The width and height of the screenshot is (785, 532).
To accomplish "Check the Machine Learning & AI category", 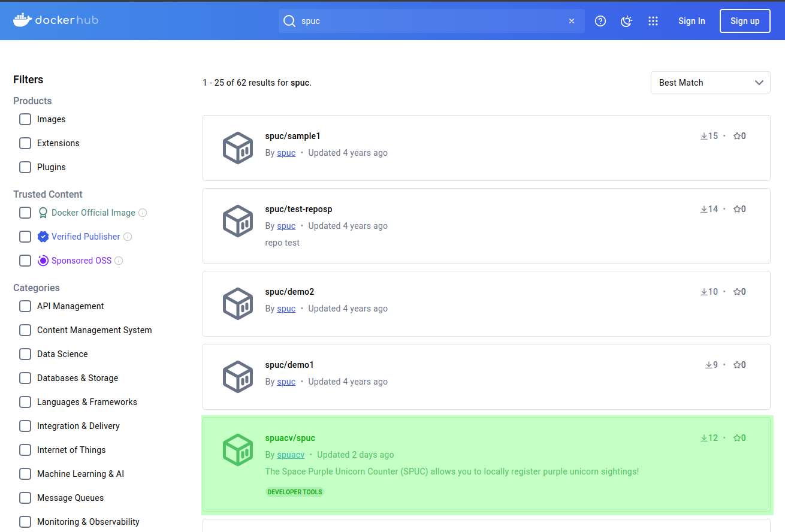I will 25,474.
